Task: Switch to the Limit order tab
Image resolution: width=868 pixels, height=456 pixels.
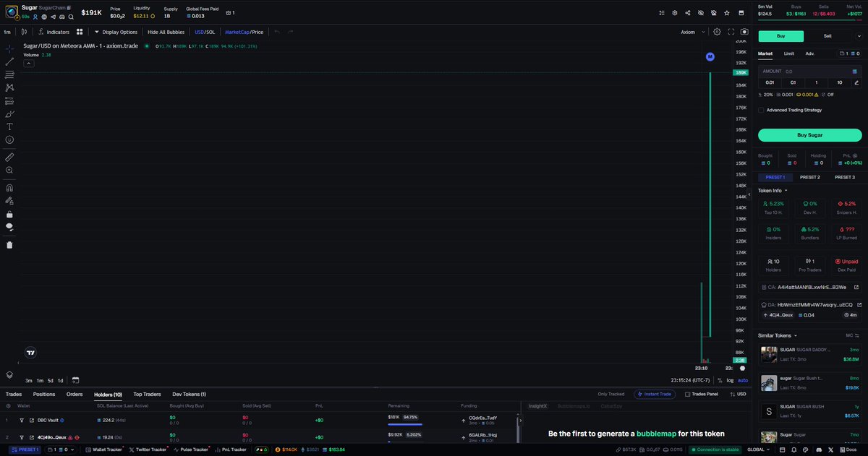Action: pos(788,53)
